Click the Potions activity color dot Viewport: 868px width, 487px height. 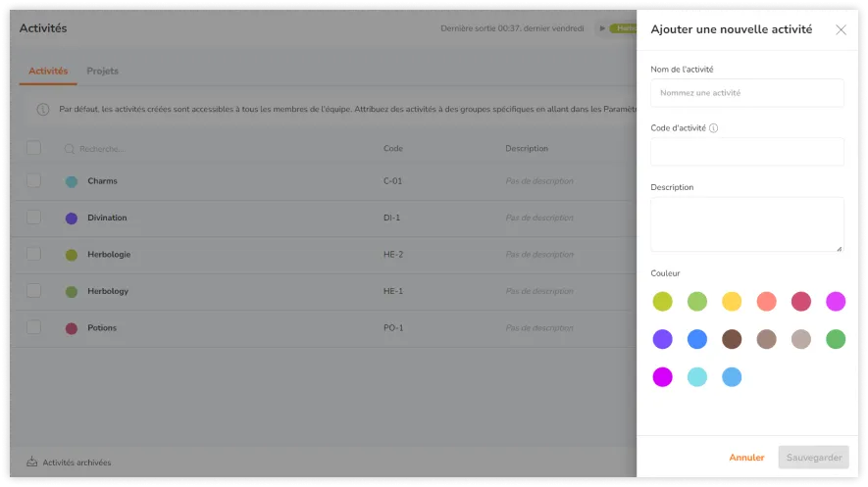pos(72,328)
